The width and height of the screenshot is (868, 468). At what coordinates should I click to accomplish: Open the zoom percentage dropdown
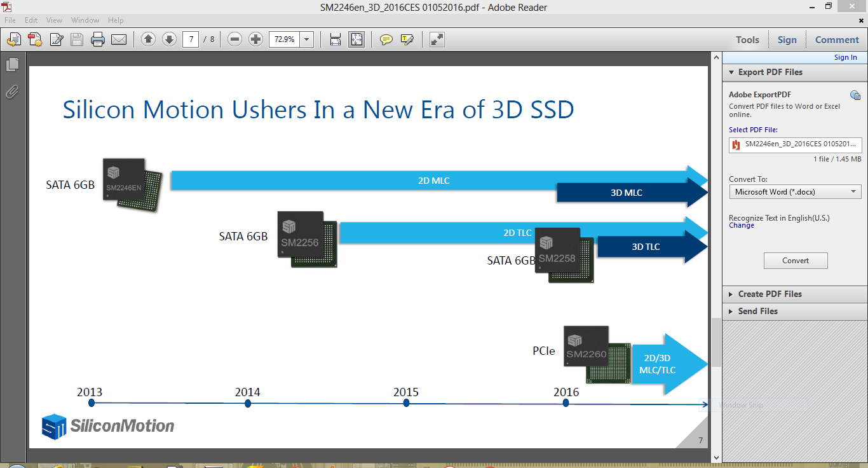[308, 39]
